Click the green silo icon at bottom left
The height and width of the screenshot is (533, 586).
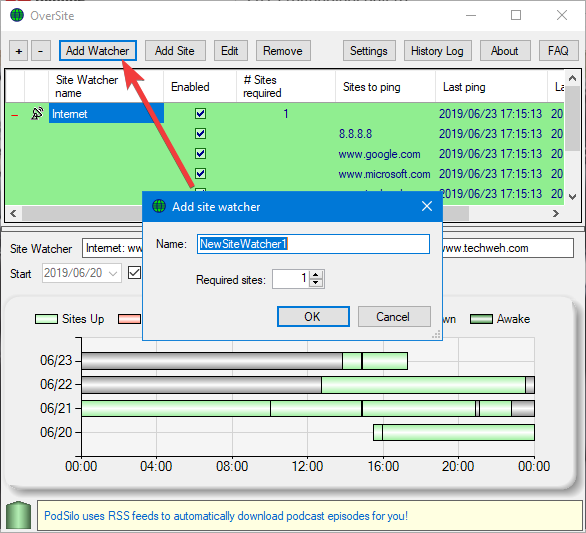(x=18, y=516)
